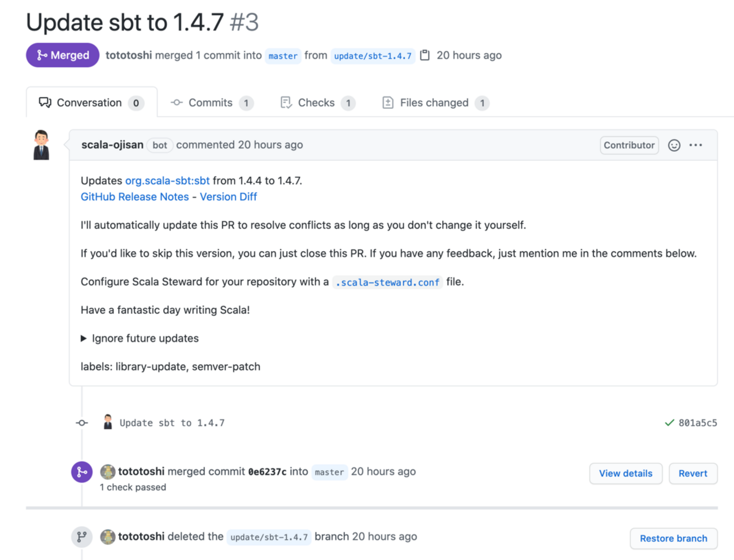Open the Checks tab
This screenshot has width=734, height=560.
[316, 103]
